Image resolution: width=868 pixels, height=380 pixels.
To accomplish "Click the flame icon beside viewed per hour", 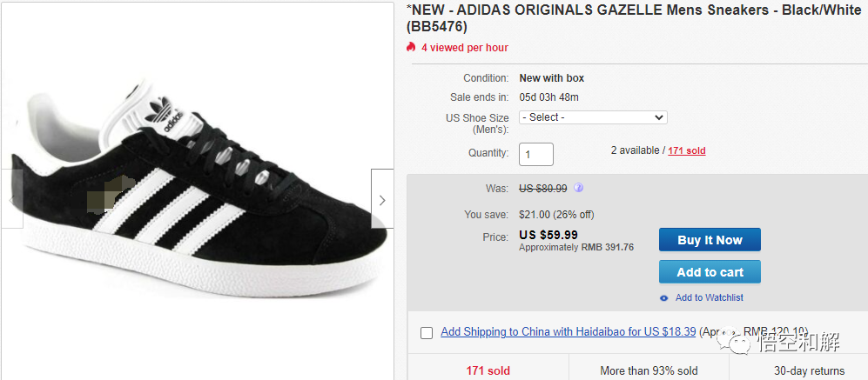I will click(412, 48).
